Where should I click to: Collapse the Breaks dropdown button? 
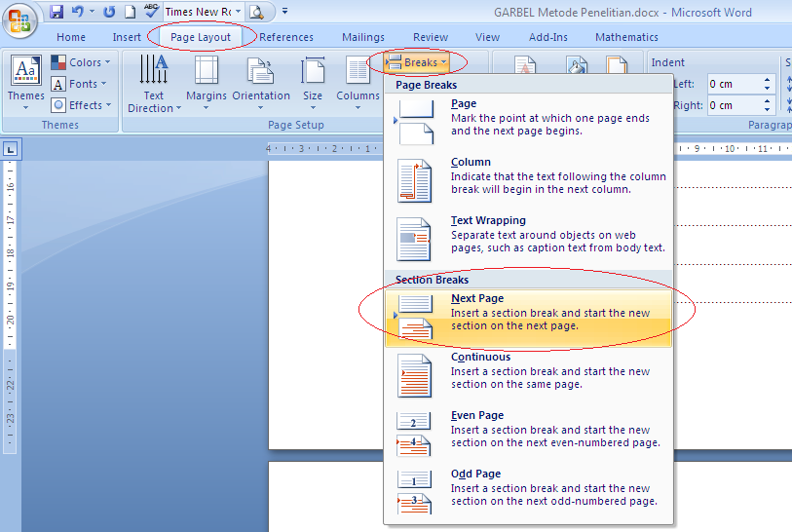tap(416, 62)
